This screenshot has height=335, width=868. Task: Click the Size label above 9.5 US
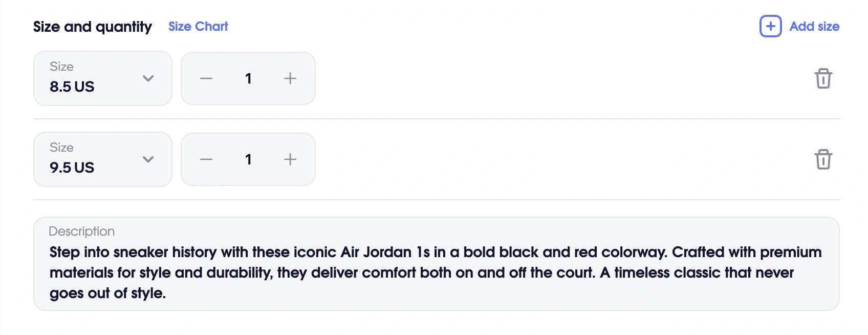tap(61, 148)
